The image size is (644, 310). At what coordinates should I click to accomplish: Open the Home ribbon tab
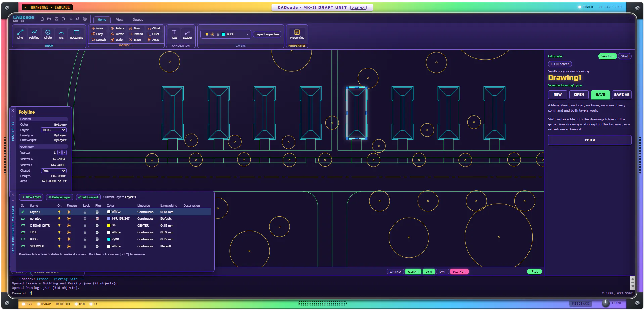(102, 20)
